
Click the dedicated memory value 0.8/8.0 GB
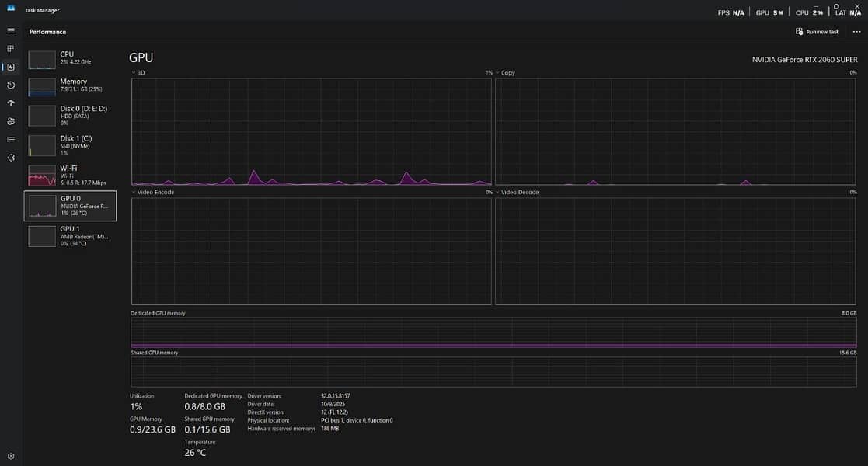[205, 406]
